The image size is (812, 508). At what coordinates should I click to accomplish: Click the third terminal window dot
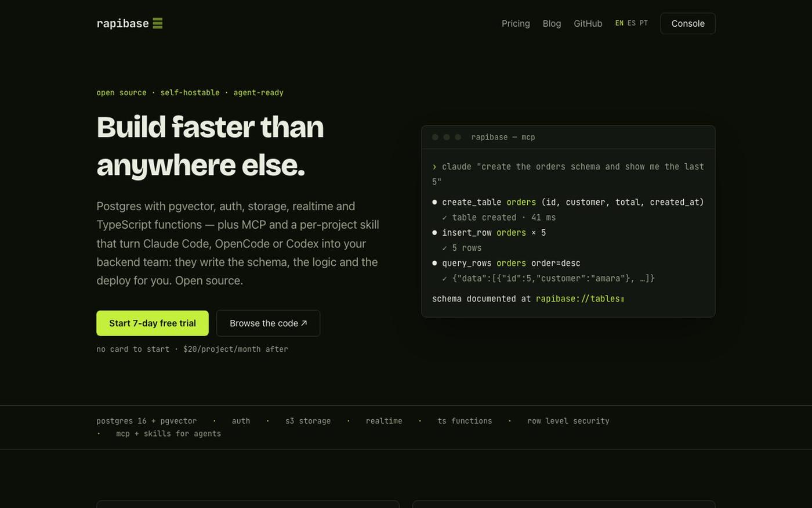[458, 137]
